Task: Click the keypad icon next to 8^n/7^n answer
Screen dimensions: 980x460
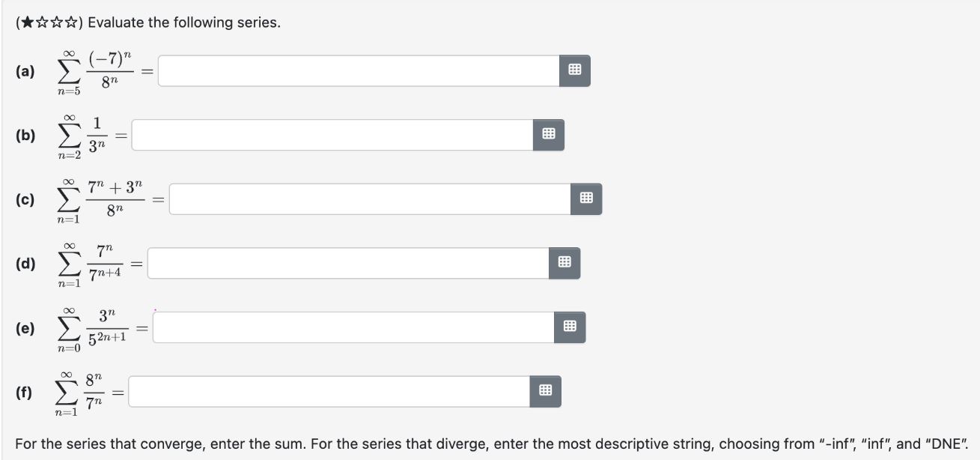Action: point(545,390)
